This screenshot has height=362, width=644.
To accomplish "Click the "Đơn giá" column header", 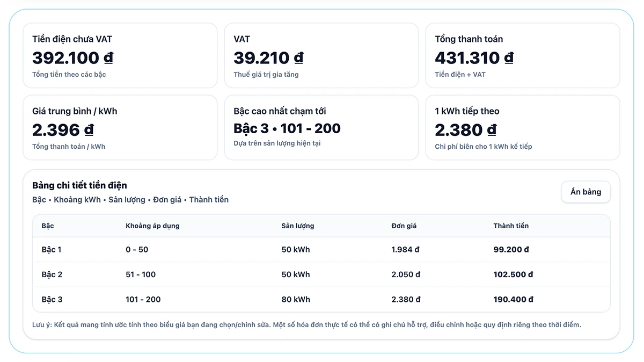I will (x=404, y=226).
